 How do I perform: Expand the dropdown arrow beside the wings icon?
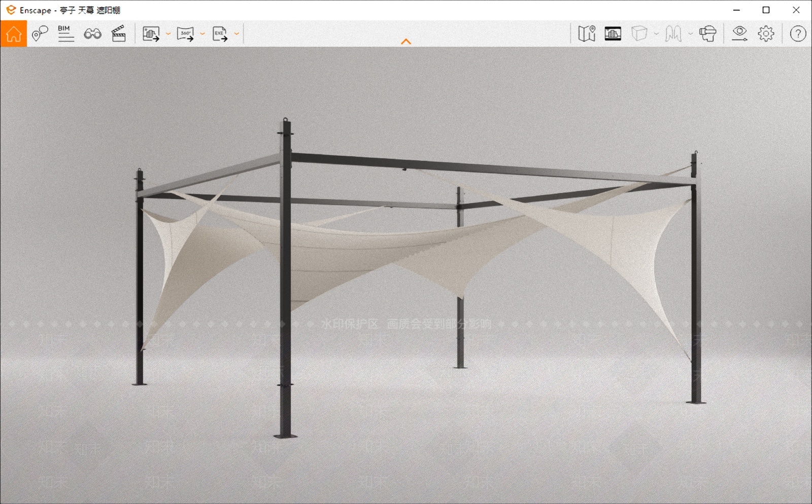[690, 34]
